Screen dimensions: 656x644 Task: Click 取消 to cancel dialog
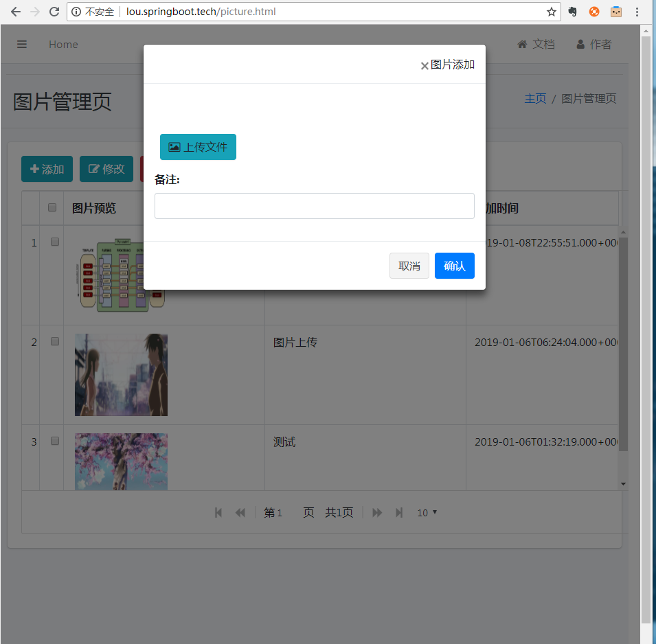pyautogui.click(x=409, y=266)
